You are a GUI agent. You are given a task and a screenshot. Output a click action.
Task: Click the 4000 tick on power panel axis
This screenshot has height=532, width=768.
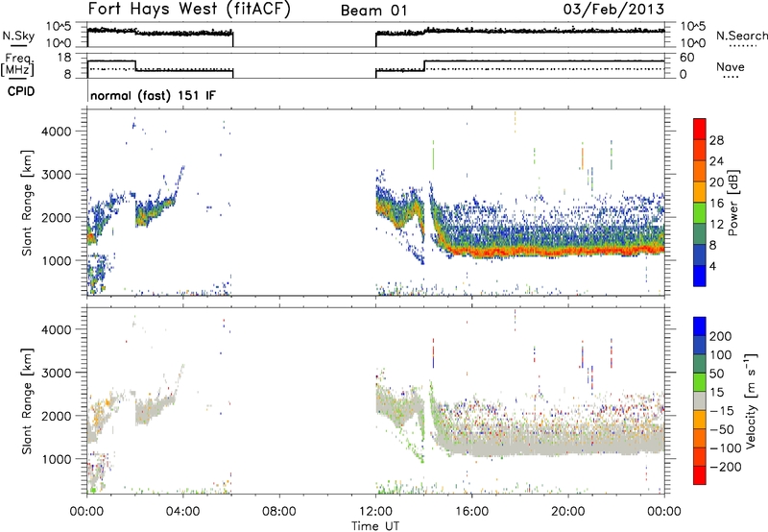(57, 132)
